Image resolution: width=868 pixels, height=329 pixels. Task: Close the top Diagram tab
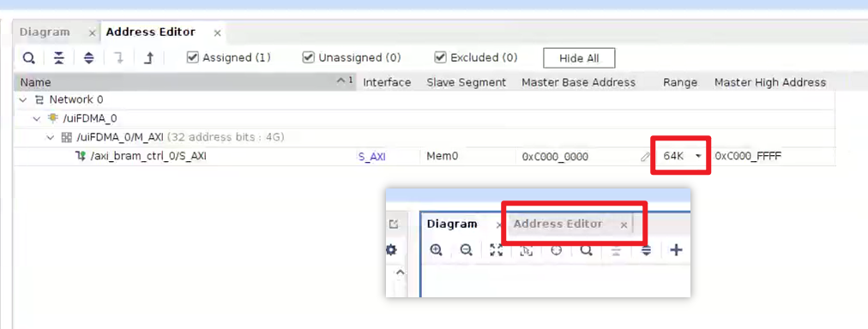click(92, 33)
